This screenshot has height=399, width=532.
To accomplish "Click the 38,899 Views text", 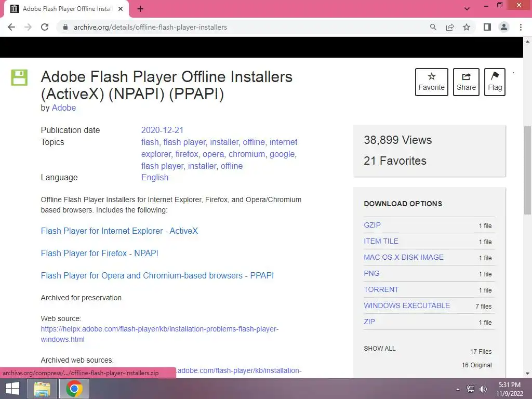I will pos(397,140).
